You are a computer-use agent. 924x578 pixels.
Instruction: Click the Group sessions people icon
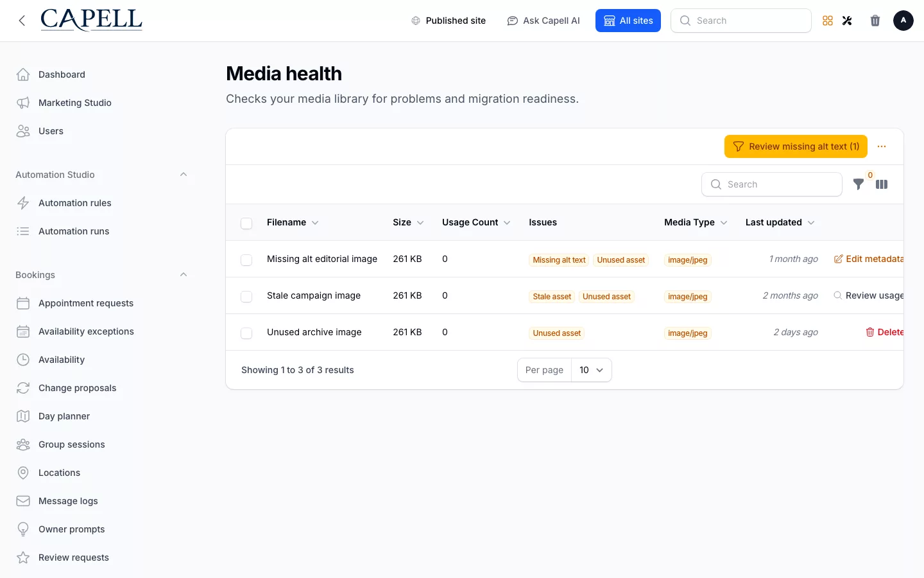(23, 444)
